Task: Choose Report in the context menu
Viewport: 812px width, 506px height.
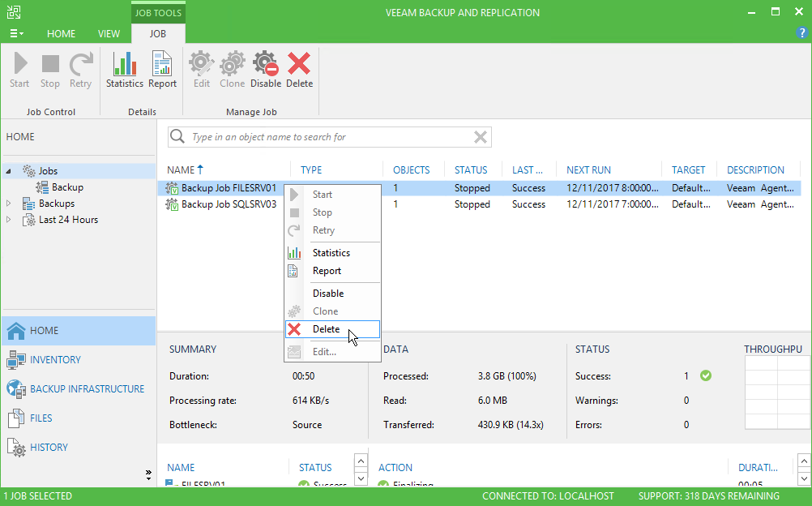Action: (332, 271)
